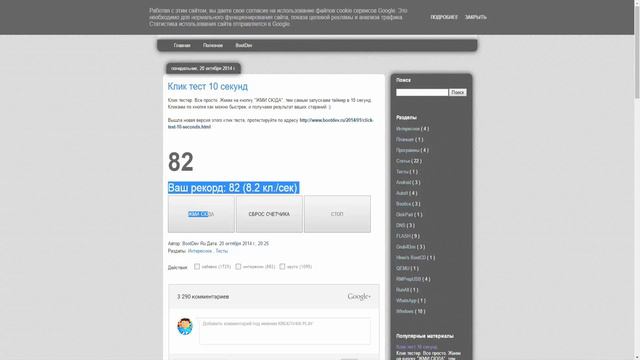Click the СБРОС СЧЕТЧИКА reset button
The width and height of the screenshot is (640, 360).
click(x=269, y=214)
